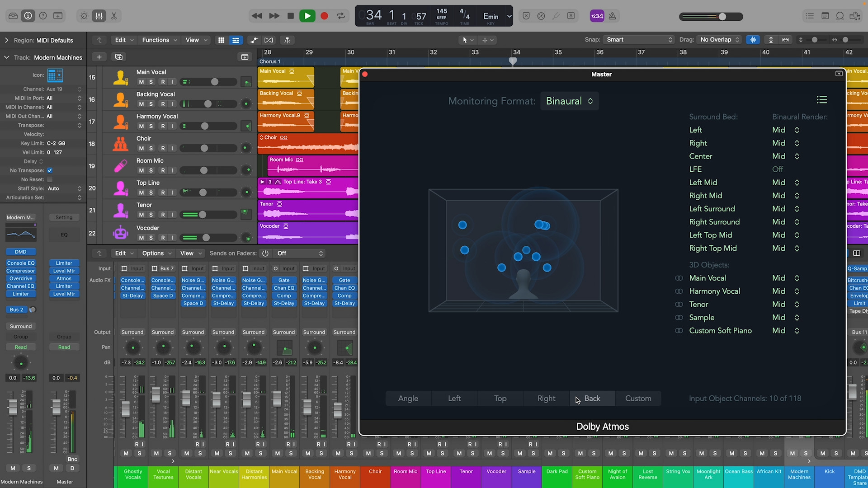This screenshot has width=868, height=488.
Task: Select the Scissors split tool in the toolbar
Action: point(114,16)
